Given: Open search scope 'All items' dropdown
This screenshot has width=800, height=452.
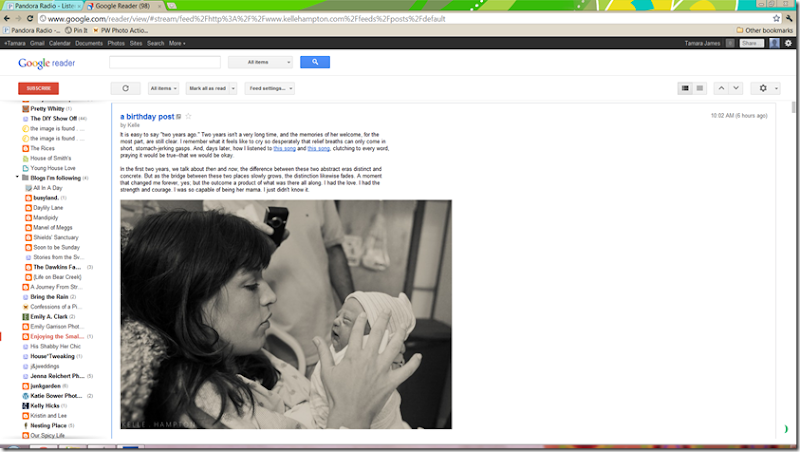Looking at the screenshot, I should pos(260,62).
